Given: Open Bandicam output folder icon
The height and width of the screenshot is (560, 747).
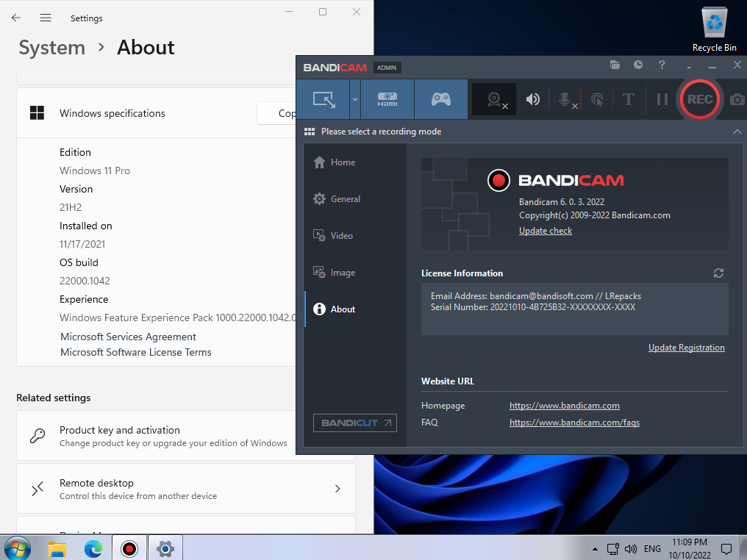Looking at the screenshot, I should (x=615, y=65).
